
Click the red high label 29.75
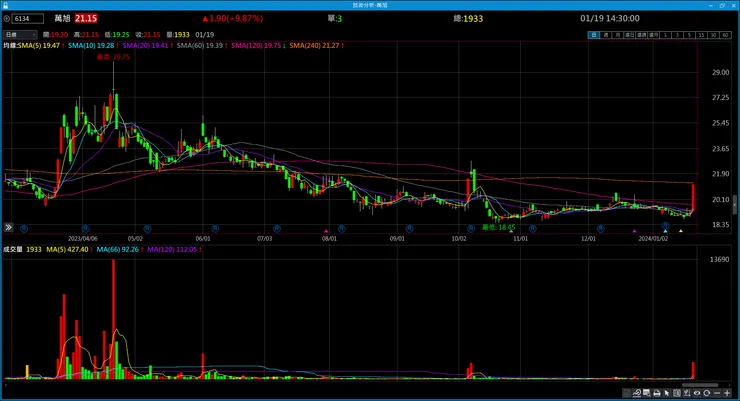click(113, 57)
